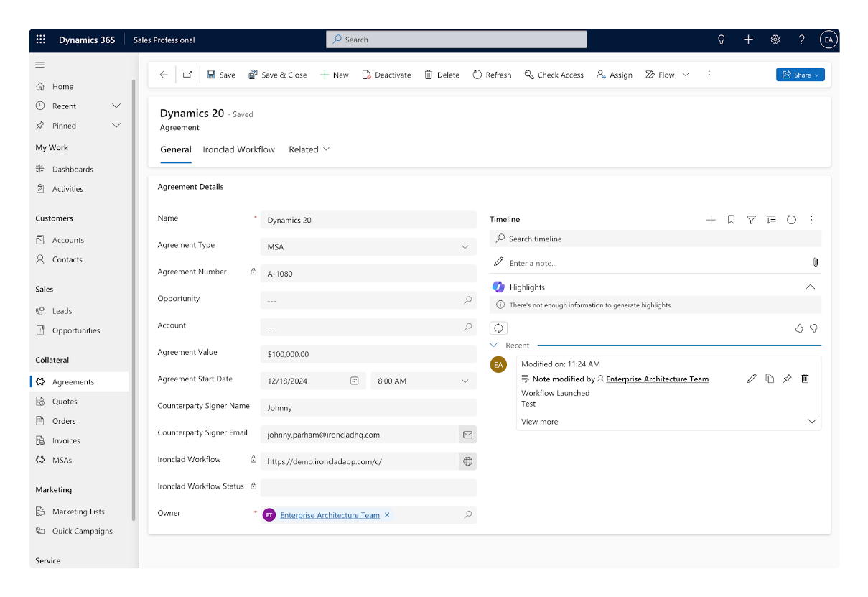The image size is (868, 597).
Task: Click the Save button
Action: click(221, 75)
